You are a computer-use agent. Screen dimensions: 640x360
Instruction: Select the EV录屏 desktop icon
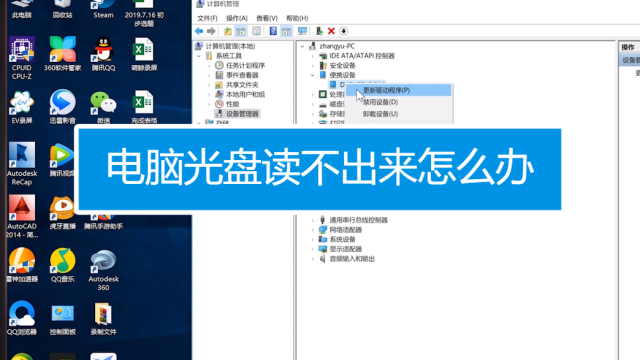coord(22,107)
